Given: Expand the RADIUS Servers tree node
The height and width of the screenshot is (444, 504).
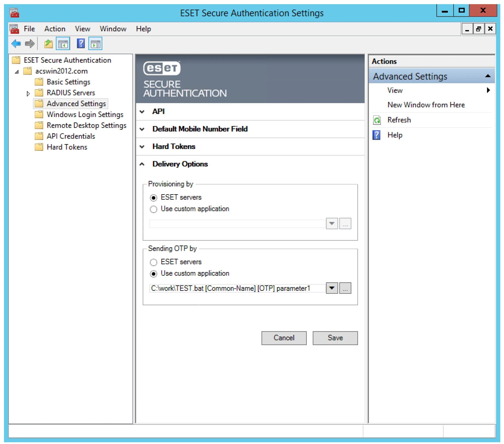Looking at the screenshot, I should (28, 93).
